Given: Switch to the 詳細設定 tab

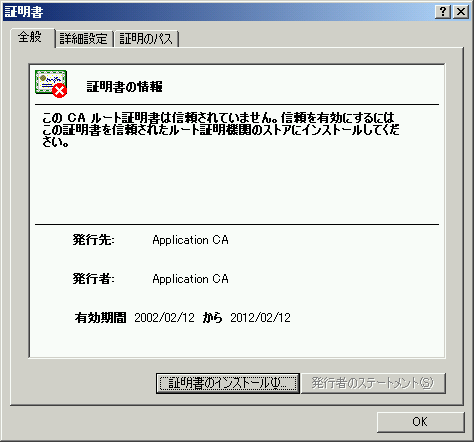Looking at the screenshot, I should [84, 39].
